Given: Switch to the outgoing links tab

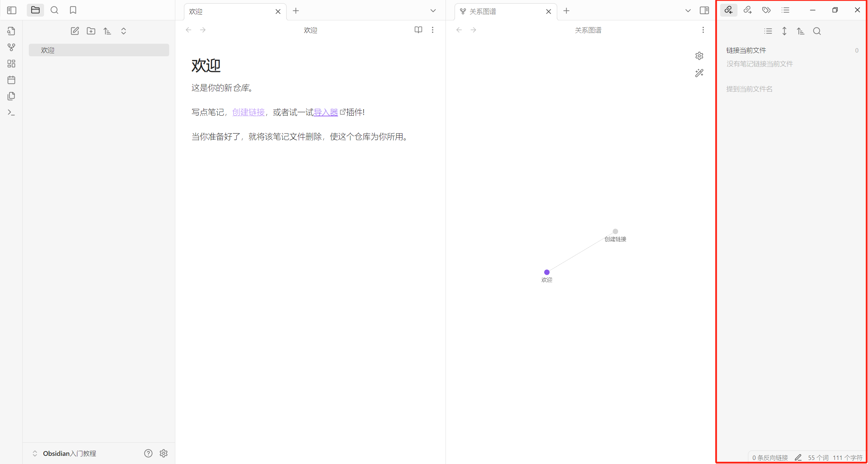Looking at the screenshot, I should [747, 10].
